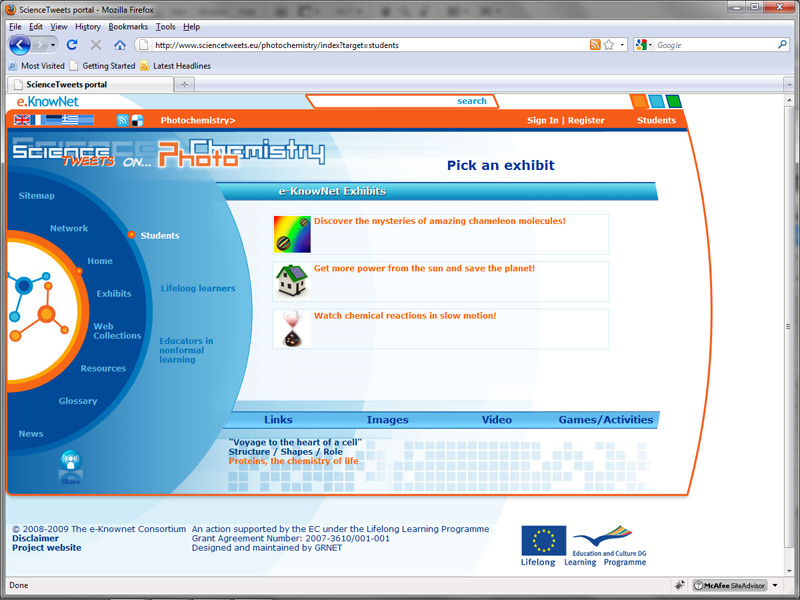Open the McAfee SiteAdvisor status icon
Viewport: 800px width, 600px height.
730,585
